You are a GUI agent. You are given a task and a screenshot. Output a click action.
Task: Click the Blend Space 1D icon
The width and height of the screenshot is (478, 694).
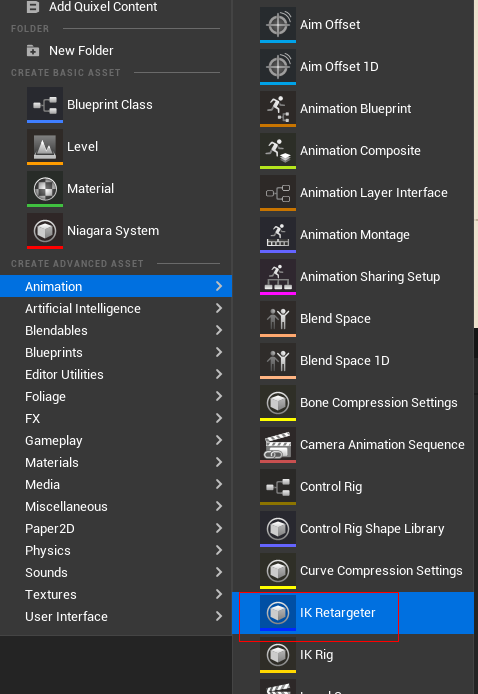click(278, 361)
